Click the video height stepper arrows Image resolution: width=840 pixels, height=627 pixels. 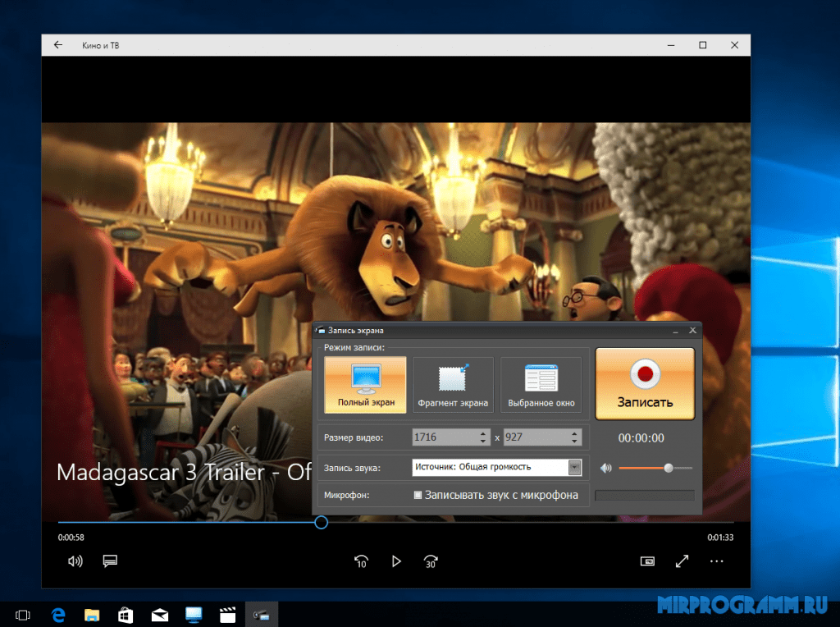pyautogui.click(x=575, y=437)
